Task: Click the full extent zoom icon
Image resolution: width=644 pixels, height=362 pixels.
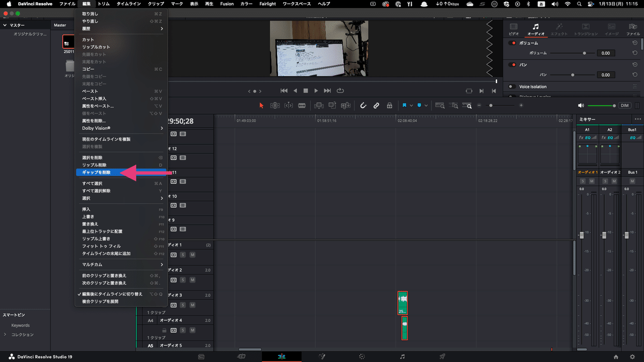Action: [440, 106]
